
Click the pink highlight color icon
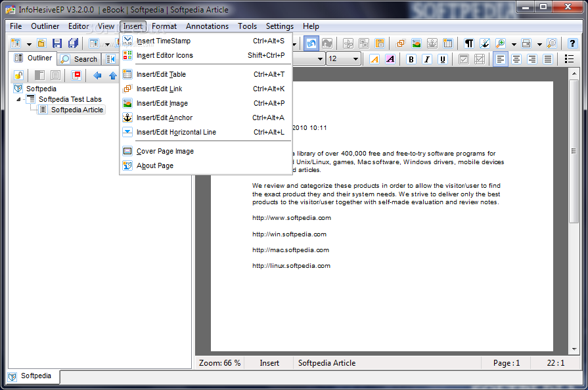pos(390,59)
